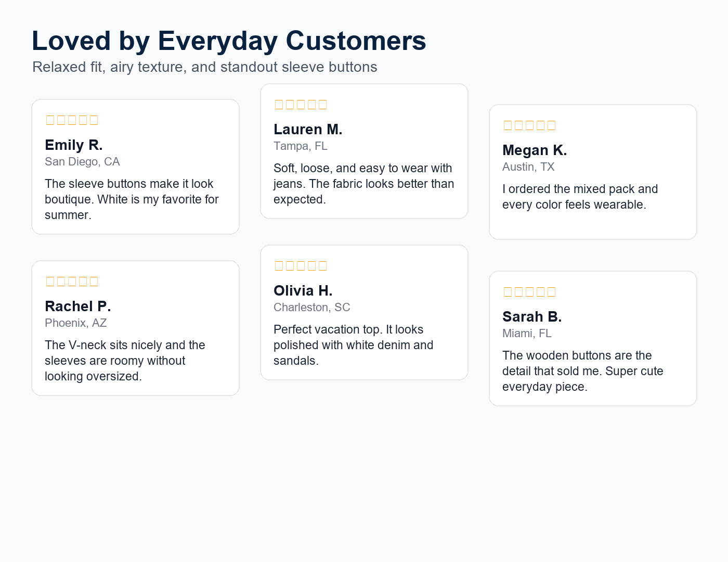This screenshot has height=562, width=728.
Task: Click the Sarah B. name heading
Action: click(532, 316)
